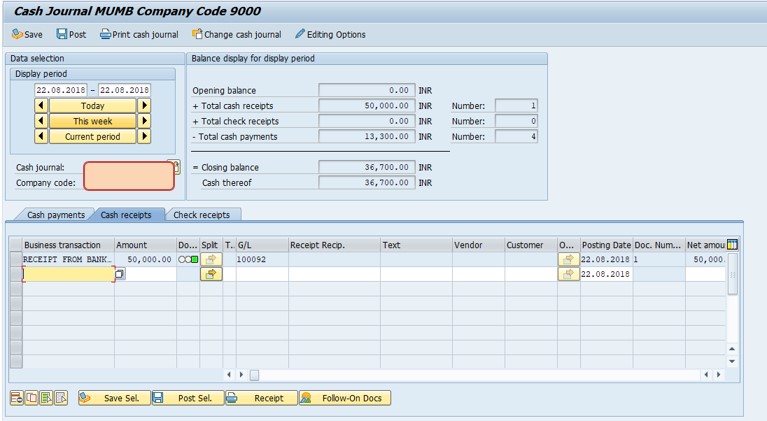Click the Save Sel. button
The image size is (767, 421).
[x=114, y=398]
